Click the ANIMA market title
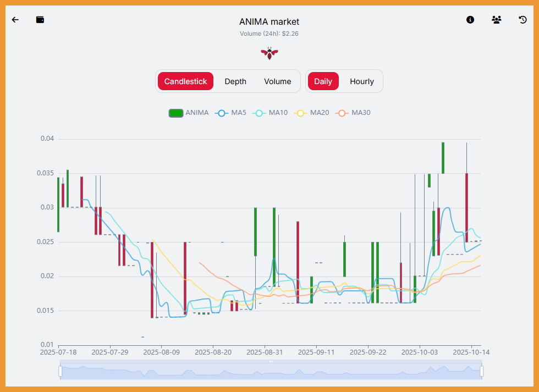Image resolution: width=539 pixels, height=392 pixels. pyautogui.click(x=269, y=22)
